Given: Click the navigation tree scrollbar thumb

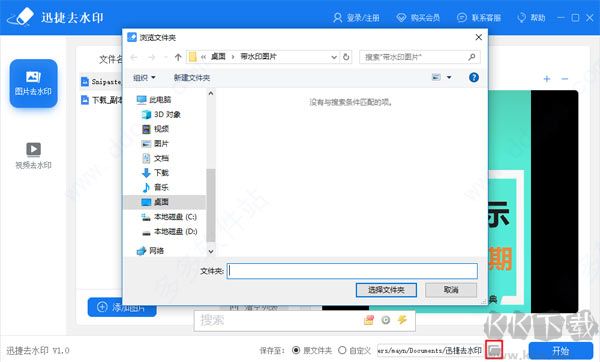Looking at the screenshot, I should pyautogui.click(x=210, y=205).
